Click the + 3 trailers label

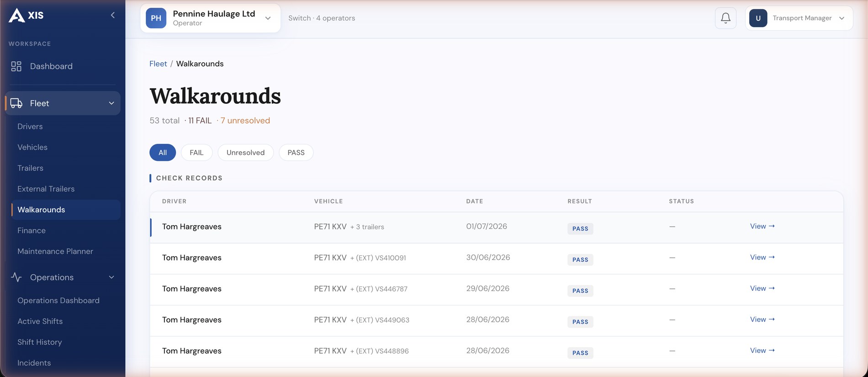point(367,227)
